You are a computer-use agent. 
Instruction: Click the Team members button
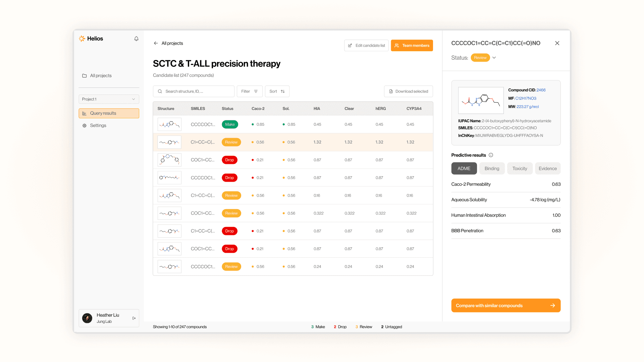(412, 46)
